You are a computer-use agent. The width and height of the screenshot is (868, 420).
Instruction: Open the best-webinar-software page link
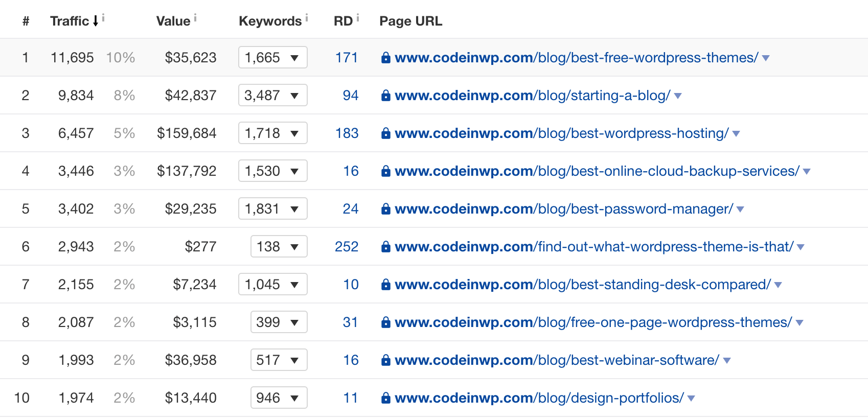coord(557,360)
